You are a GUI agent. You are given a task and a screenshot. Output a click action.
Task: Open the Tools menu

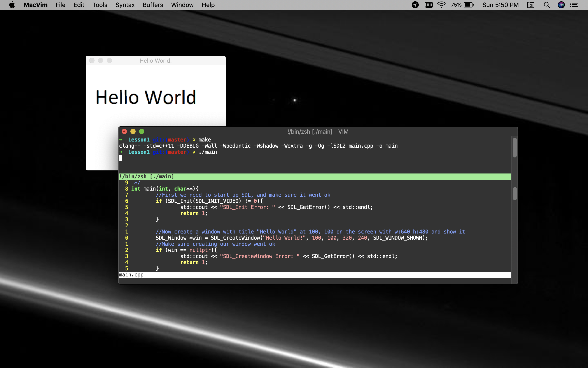coord(100,5)
